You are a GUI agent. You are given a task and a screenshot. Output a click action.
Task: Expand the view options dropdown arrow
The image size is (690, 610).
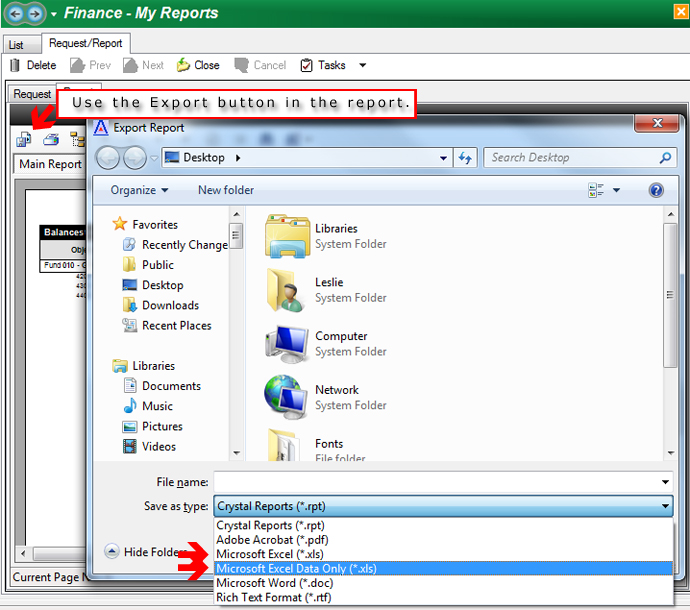(x=617, y=190)
